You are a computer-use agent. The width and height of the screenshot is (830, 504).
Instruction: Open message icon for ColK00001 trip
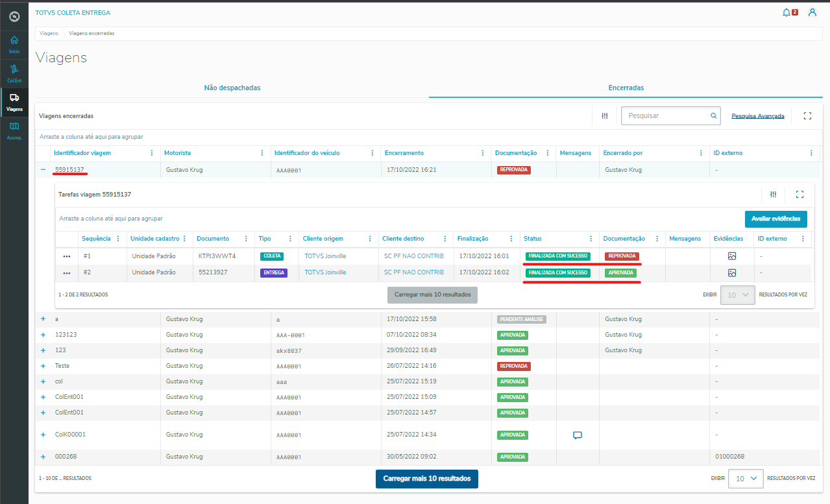click(577, 435)
